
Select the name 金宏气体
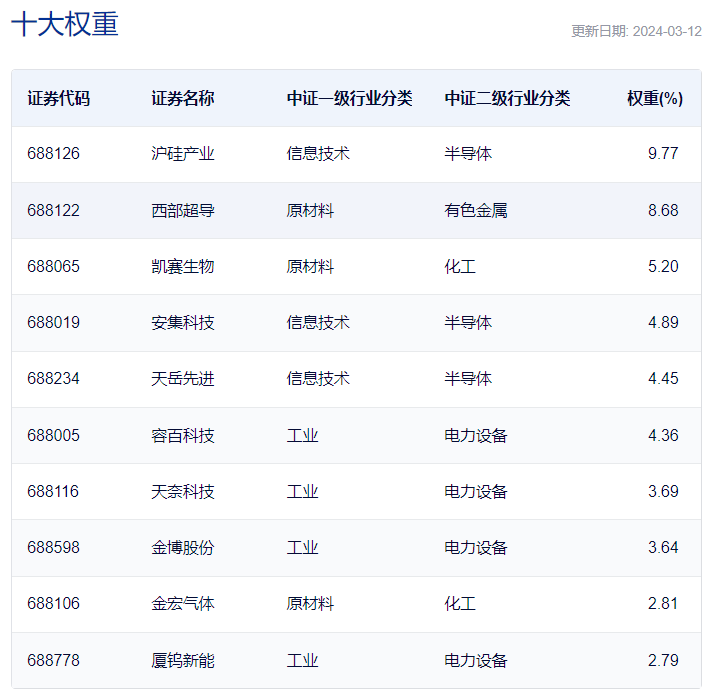[x=183, y=604]
